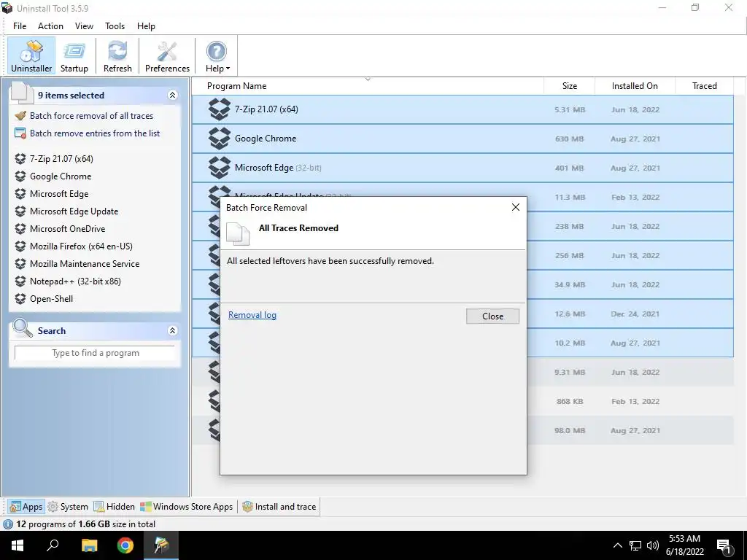Click the Google Chrome sidebar entry icon
The height and width of the screenshot is (560, 747).
tap(20, 176)
